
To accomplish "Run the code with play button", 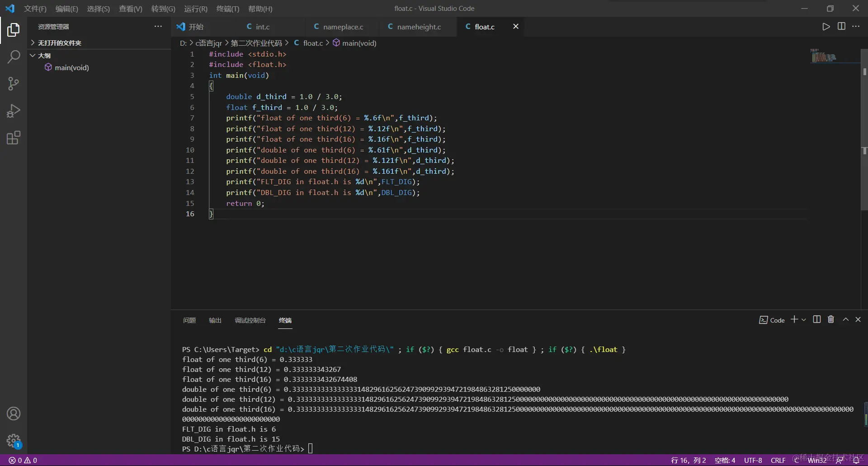I will point(826,27).
